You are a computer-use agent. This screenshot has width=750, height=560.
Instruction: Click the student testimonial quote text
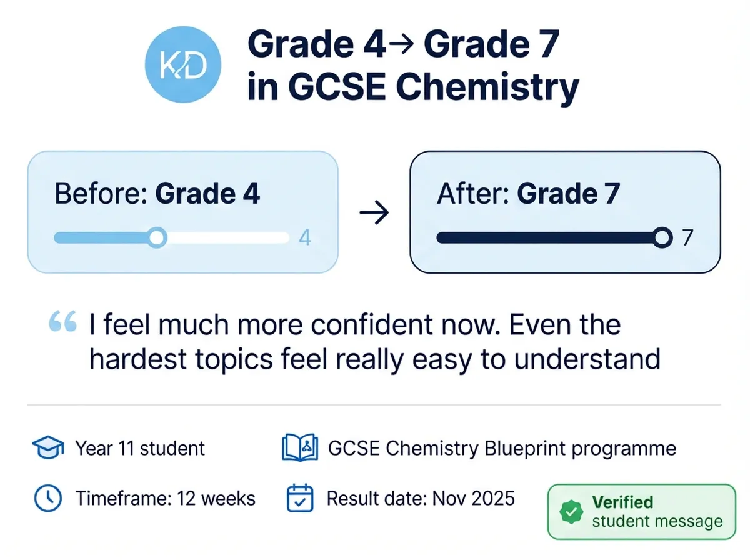375,342
